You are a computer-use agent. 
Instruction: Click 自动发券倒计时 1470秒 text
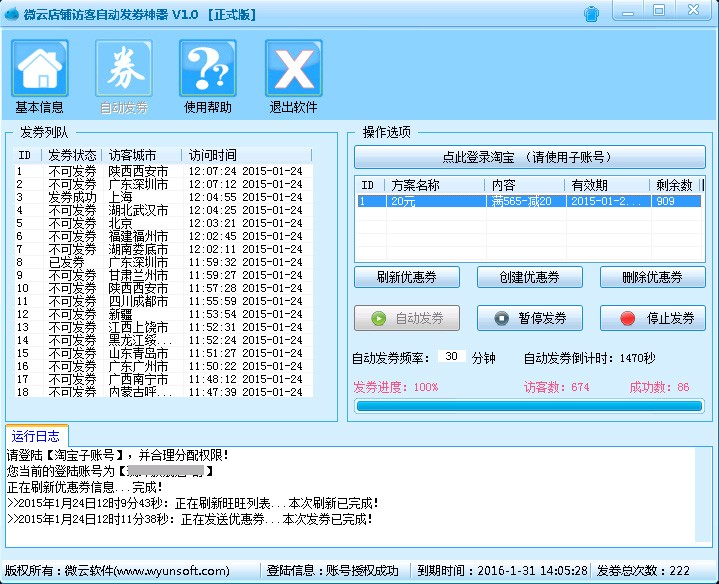coord(590,358)
